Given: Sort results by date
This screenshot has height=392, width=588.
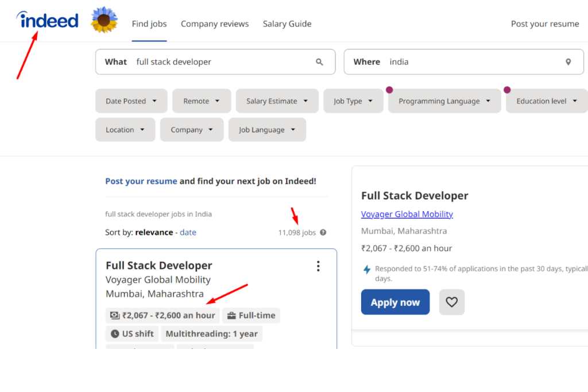Looking at the screenshot, I should click(188, 232).
